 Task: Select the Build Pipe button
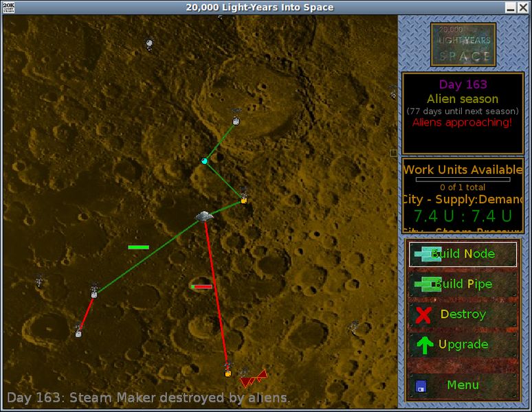463,284
